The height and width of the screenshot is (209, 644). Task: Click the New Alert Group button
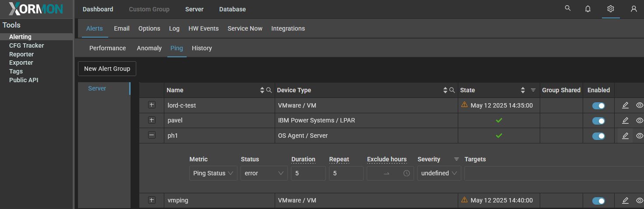107,69
